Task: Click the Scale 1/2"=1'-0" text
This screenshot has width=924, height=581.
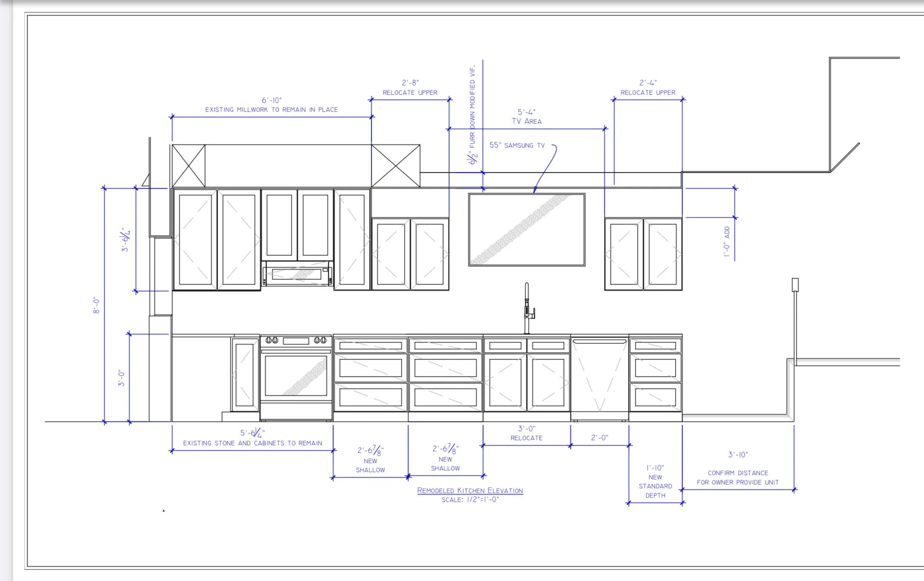Action: pyautogui.click(x=470, y=500)
